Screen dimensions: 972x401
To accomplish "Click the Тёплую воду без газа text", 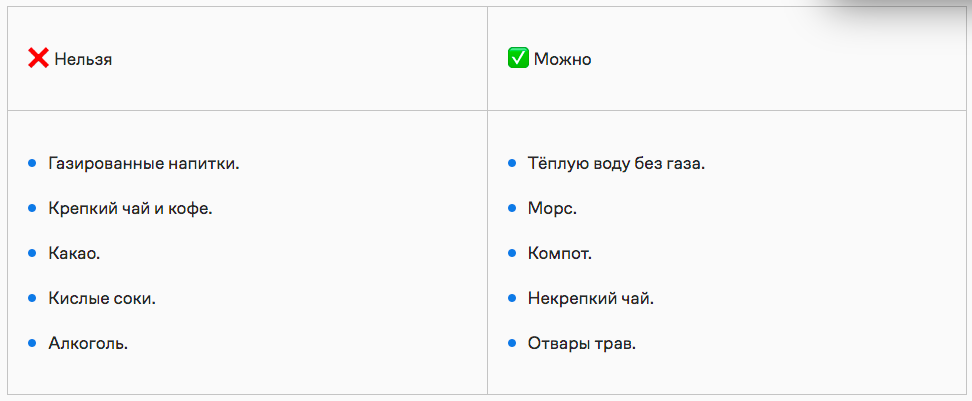I will pyautogui.click(x=616, y=163).
